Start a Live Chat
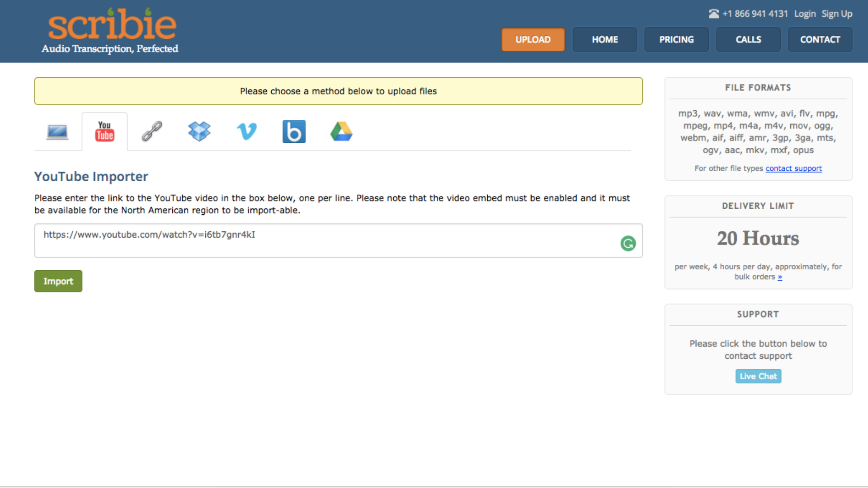Image resolution: width=868 pixels, height=488 pixels. tap(758, 376)
